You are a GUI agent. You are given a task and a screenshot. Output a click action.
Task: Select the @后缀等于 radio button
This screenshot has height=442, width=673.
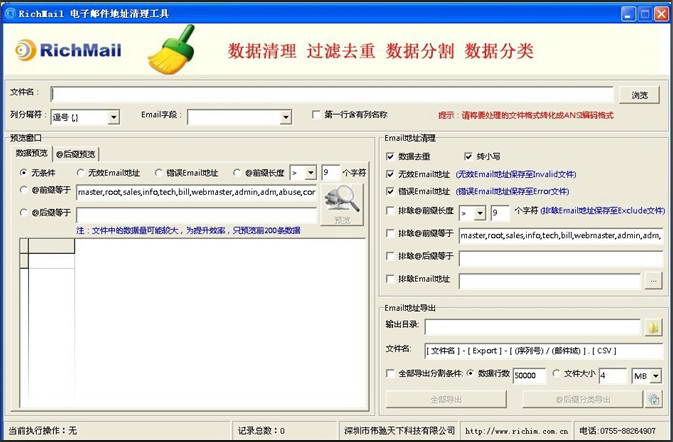[x=24, y=212]
